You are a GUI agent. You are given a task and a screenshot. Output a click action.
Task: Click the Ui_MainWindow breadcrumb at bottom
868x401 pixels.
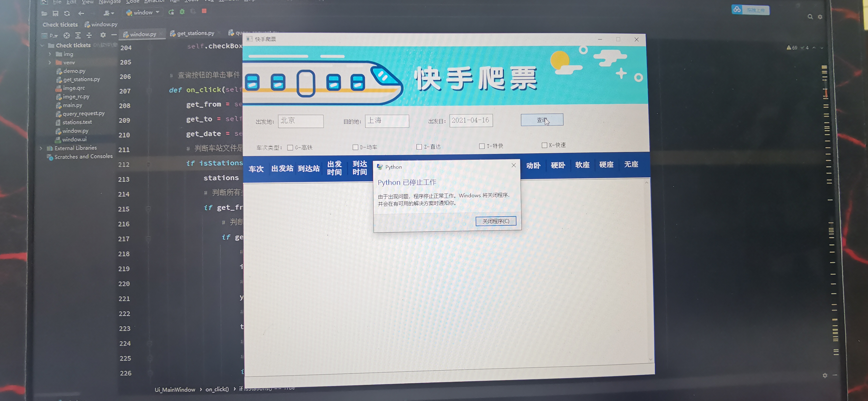pos(175,390)
